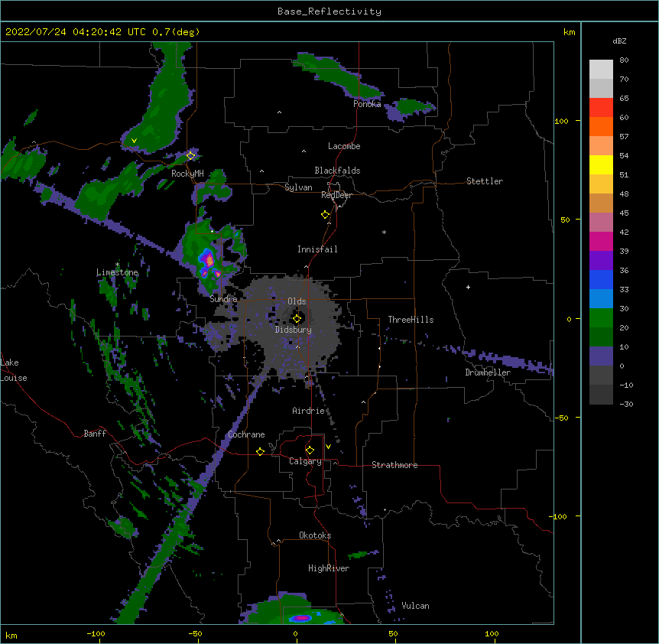Click the intense storm cell core north of Sundre
659x644 pixels.
(x=208, y=261)
